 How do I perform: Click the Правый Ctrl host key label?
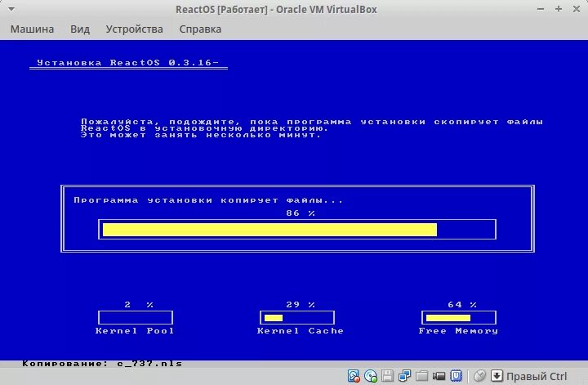tap(537, 376)
